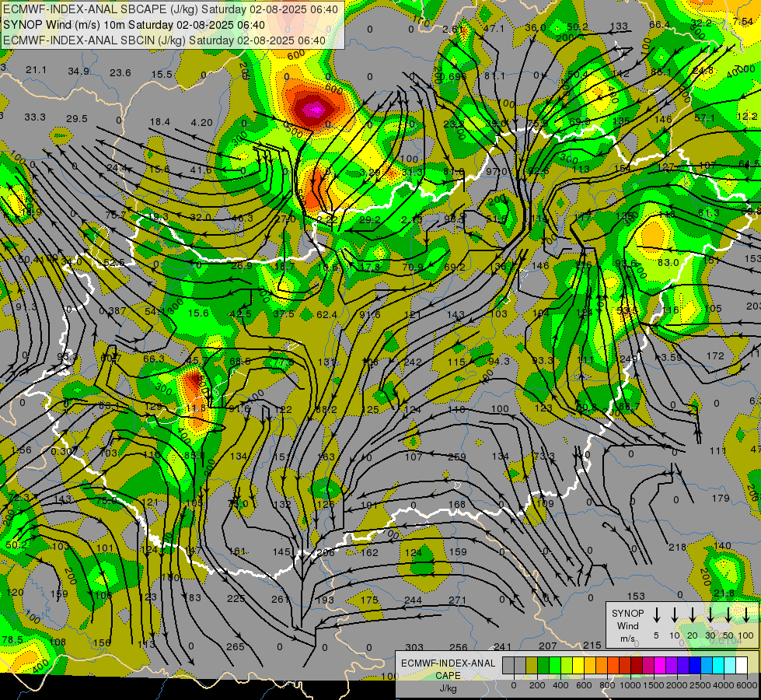Pick the olive swatch before the 200 tick
The image size is (761, 700).
532,666
